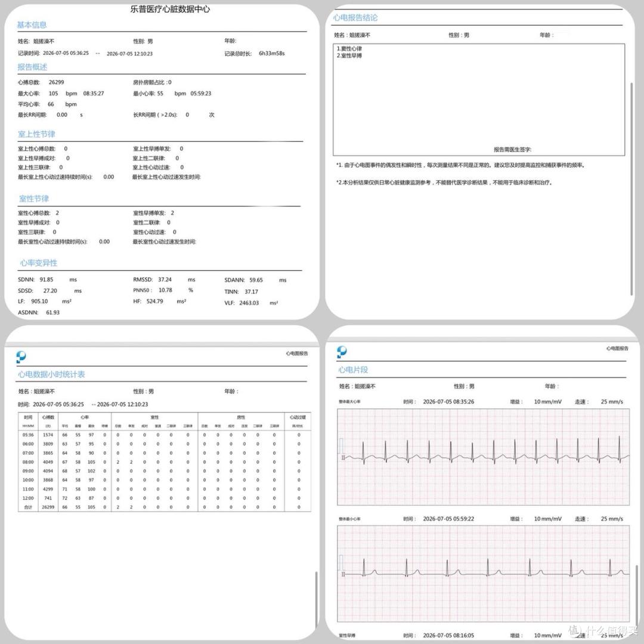Click the SDNN value 91.85
Image resolution: width=644 pixels, height=644 pixels.
[x=47, y=279]
